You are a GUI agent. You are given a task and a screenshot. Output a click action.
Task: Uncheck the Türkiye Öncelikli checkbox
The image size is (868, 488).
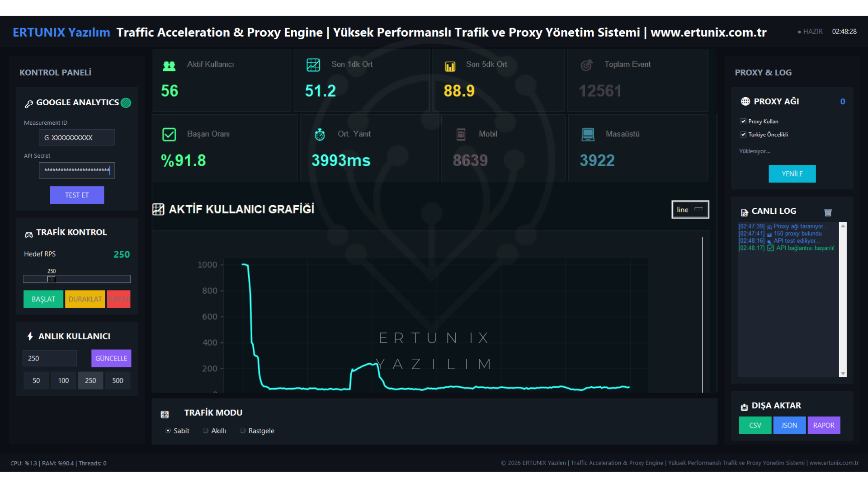743,135
